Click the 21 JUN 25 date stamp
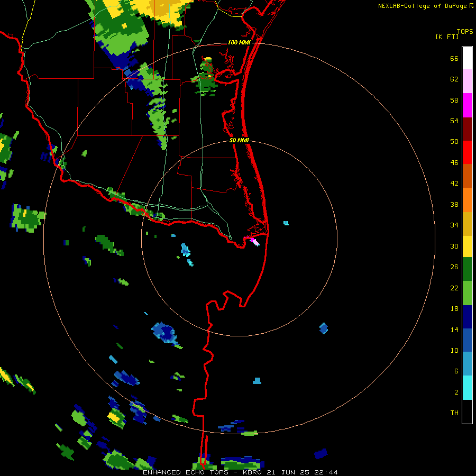476x476 pixels. (288, 472)
